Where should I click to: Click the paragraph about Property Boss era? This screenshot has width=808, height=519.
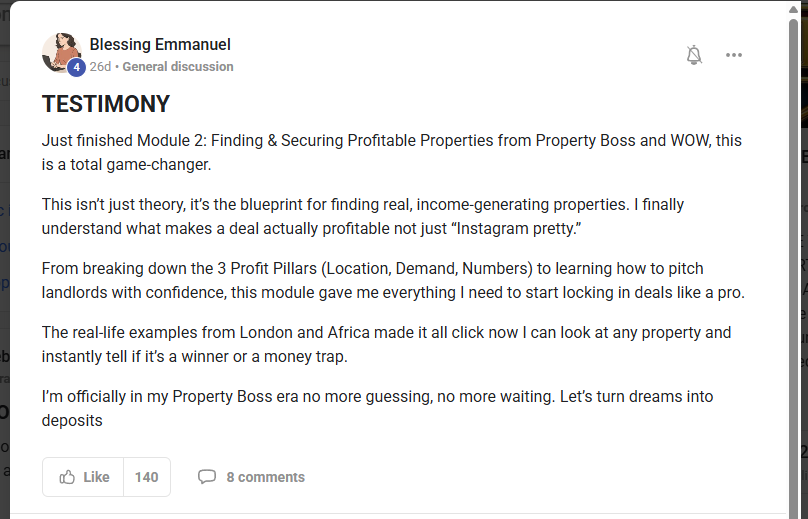pyautogui.click(x=377, y=408)
